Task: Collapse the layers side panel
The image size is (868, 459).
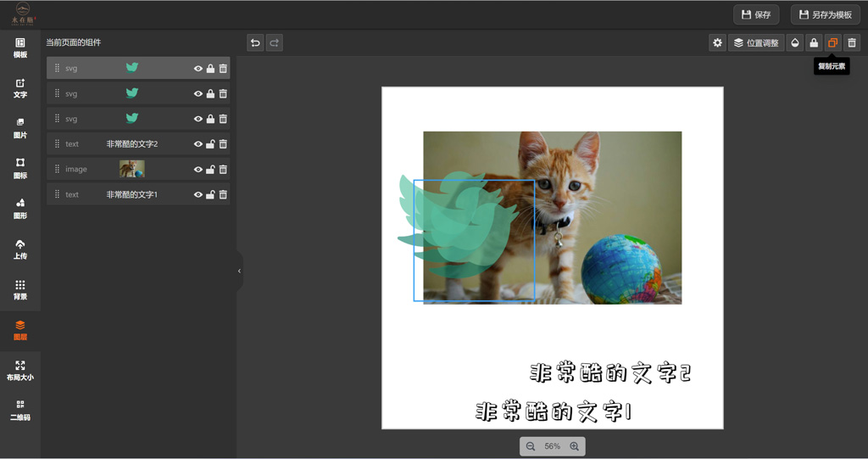Action: [x=239, y=271]
